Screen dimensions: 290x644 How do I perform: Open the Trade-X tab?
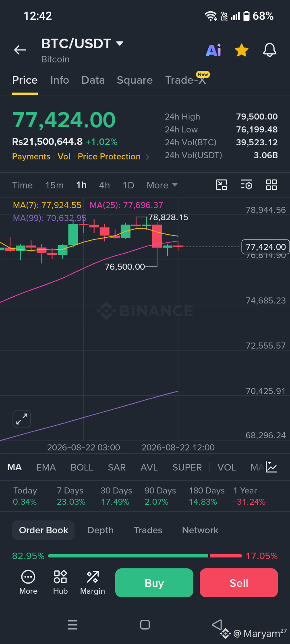coord(186,80)
